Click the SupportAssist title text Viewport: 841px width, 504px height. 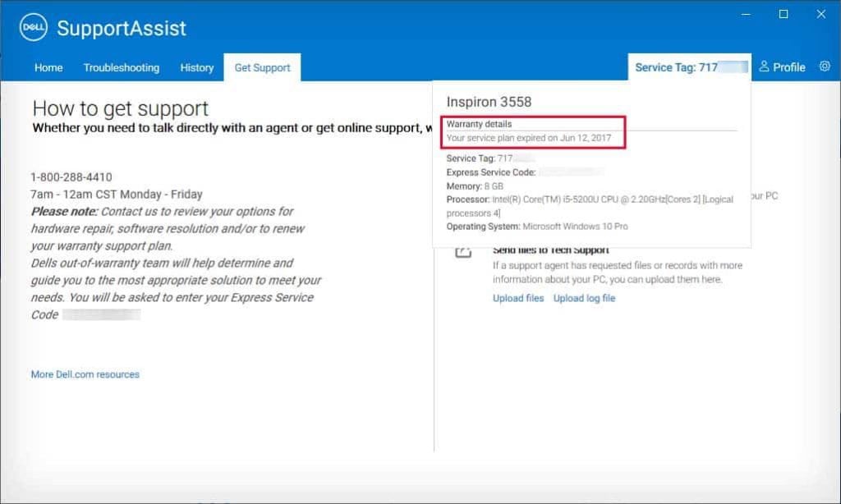[x=121, y=27]
